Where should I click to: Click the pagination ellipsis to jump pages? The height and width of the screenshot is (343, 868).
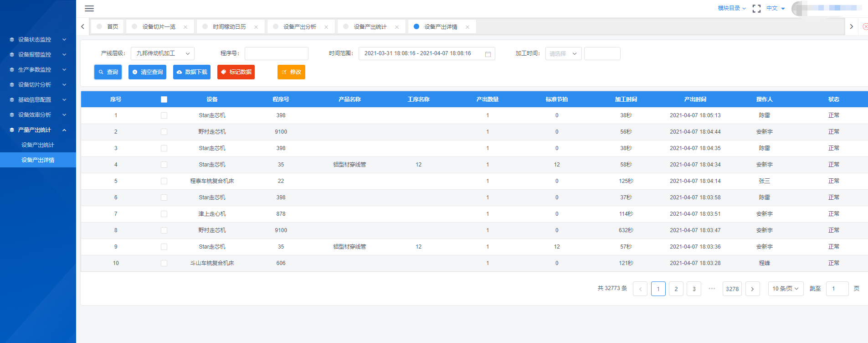pyautogui.click(x=712, y=289)
